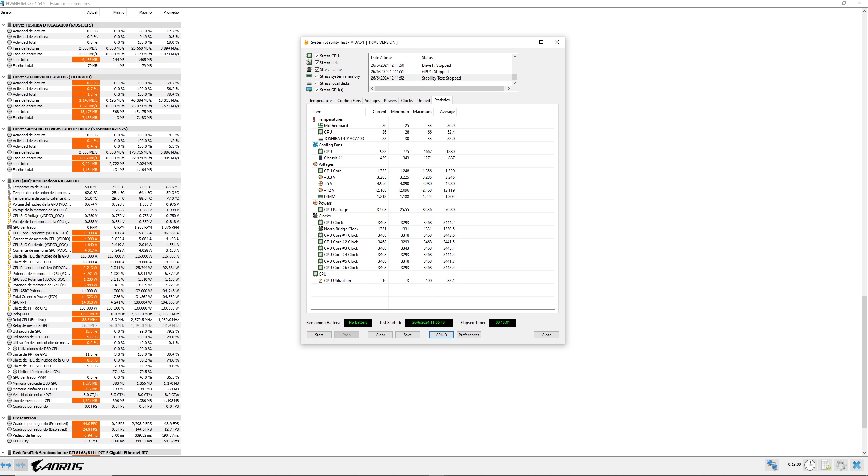Collapse the Red RealTek Ethernet NIC group

(3, 453)
